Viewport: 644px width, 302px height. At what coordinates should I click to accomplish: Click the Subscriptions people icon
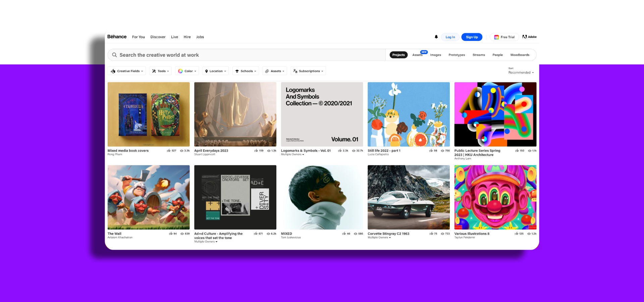(x=295, y=71)
